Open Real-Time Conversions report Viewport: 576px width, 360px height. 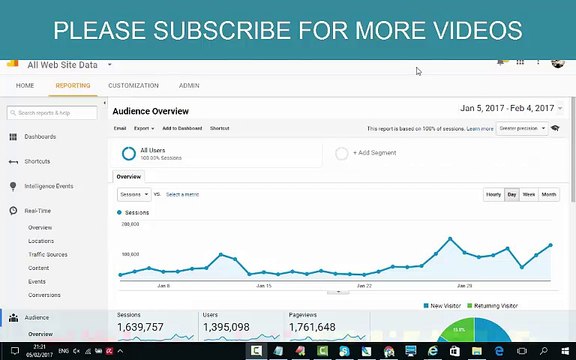click(44, 295)
